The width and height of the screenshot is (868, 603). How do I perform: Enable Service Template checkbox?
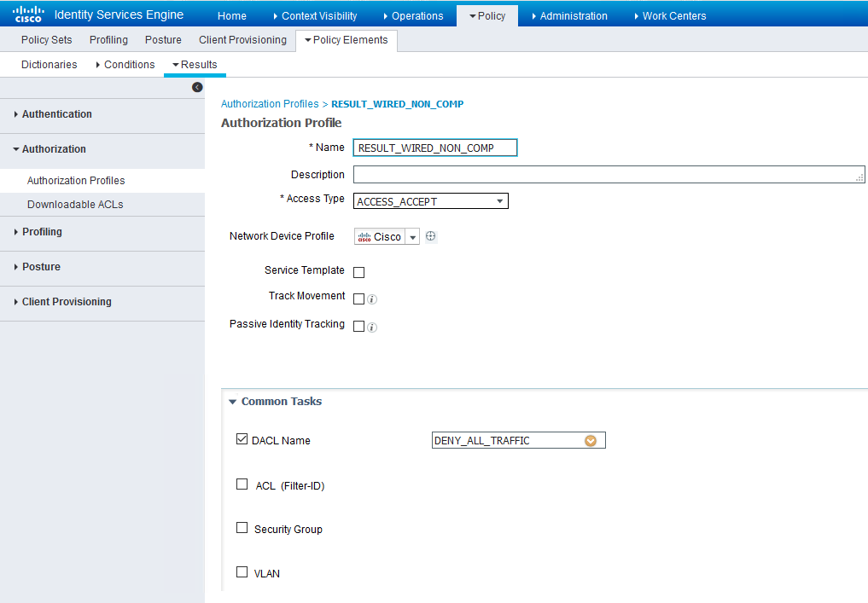[x=358, y=272]
